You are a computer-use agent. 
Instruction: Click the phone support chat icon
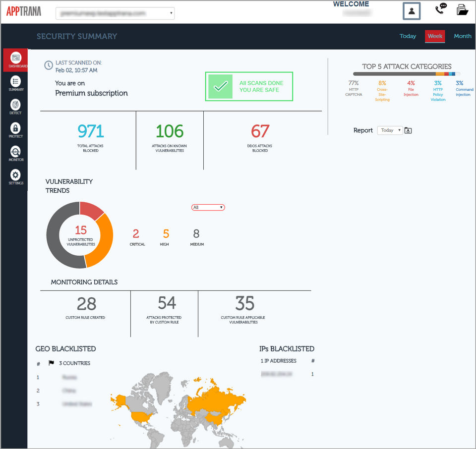point(441,8)
